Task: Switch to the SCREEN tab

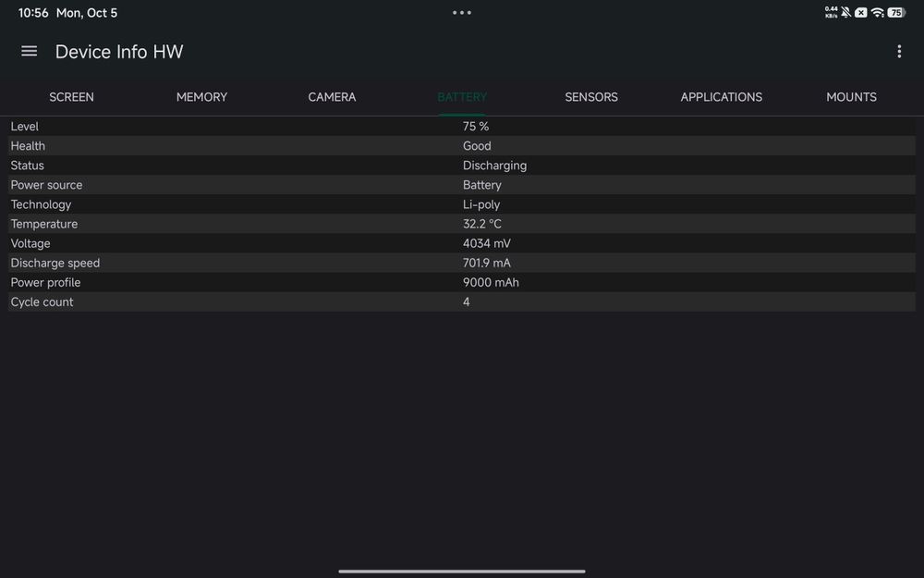Action: [x=71, y=97]
